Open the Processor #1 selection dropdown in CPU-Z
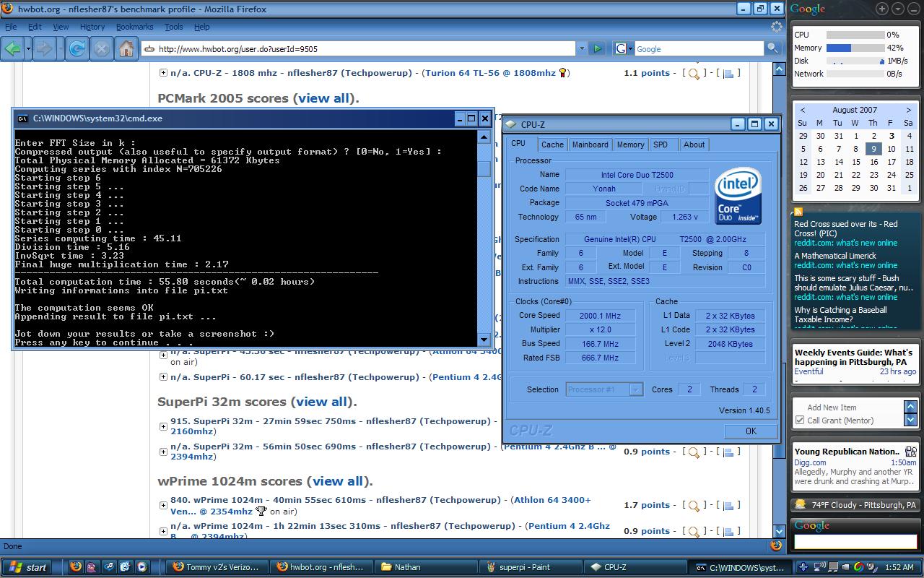Screen dimensions: 924x578 point(636,389)
